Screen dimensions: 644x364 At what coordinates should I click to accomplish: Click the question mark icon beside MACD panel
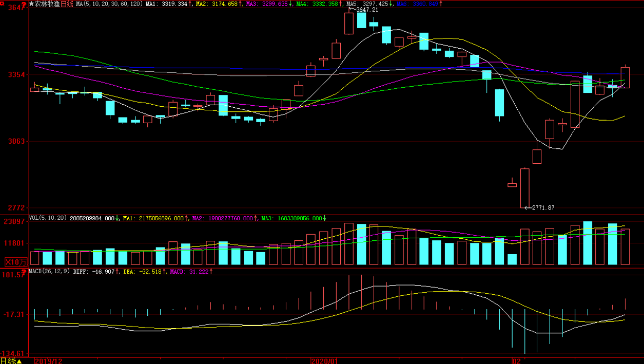pos(24,272)
